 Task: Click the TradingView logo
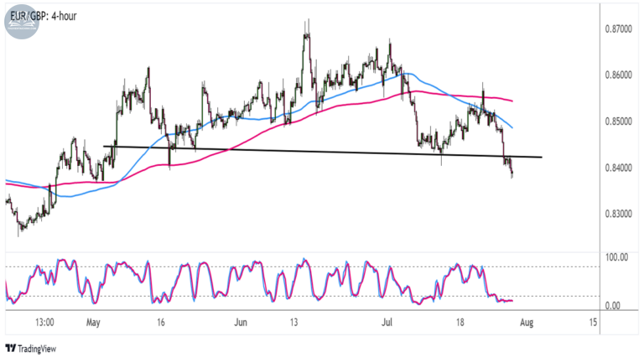coord(31,349)
